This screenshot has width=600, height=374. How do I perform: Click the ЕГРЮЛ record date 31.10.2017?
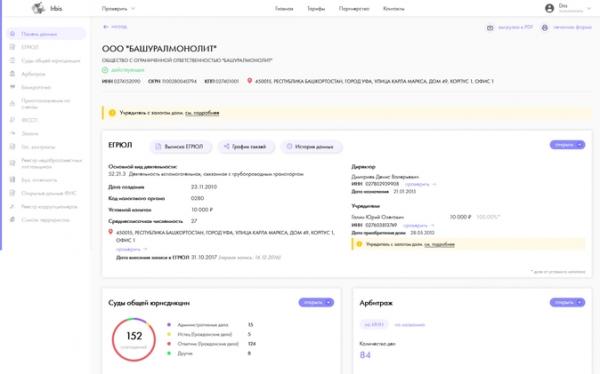204,257
